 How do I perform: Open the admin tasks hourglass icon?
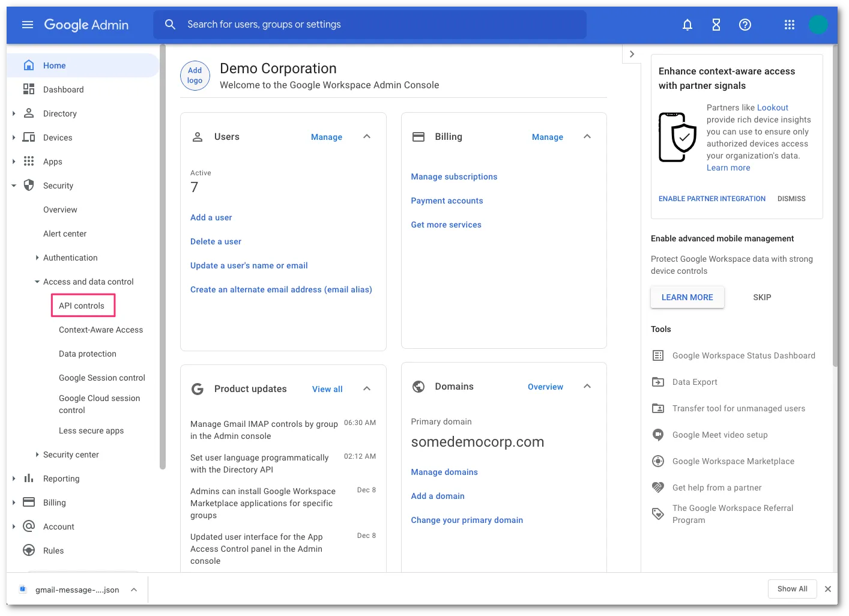(716, 25)
